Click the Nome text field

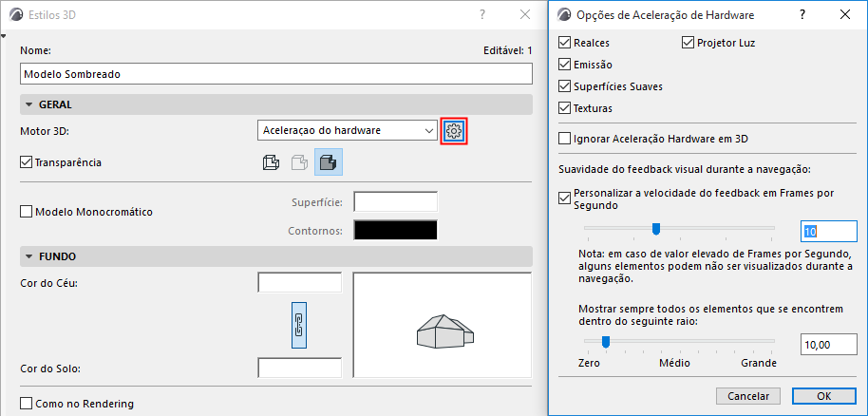275,73
